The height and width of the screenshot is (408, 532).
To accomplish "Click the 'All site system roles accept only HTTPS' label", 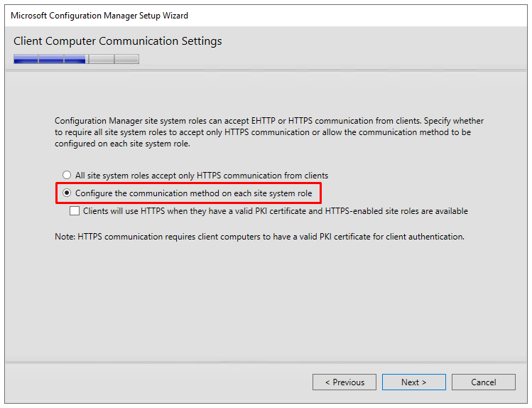I will [202, 176].
